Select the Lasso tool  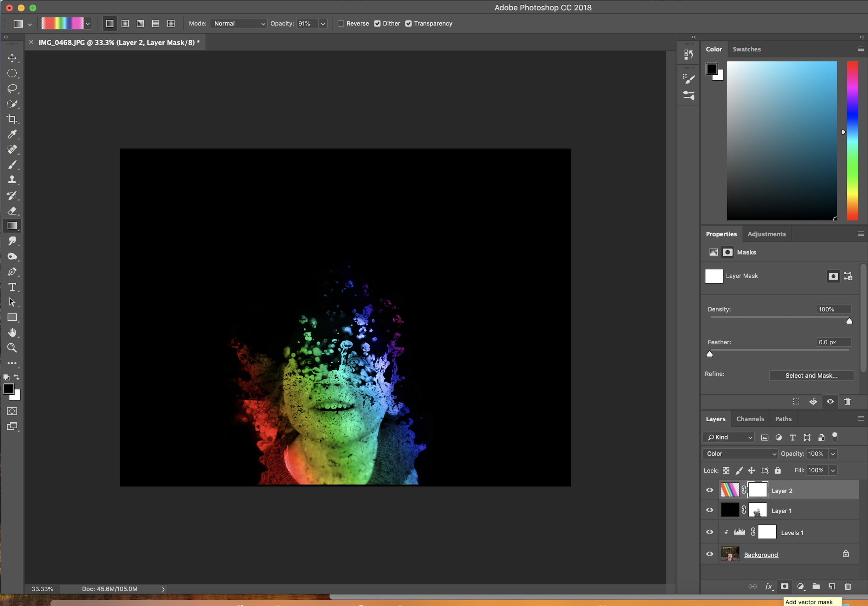[12, 89]
